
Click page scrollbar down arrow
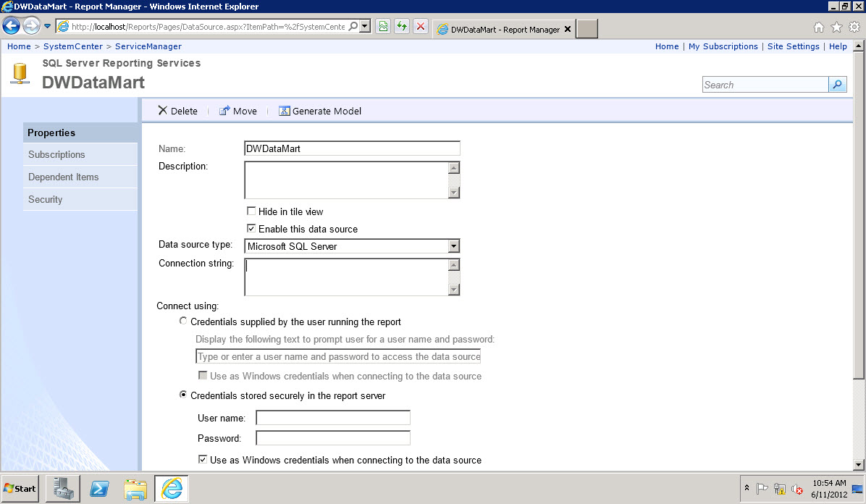click(858, 465)
